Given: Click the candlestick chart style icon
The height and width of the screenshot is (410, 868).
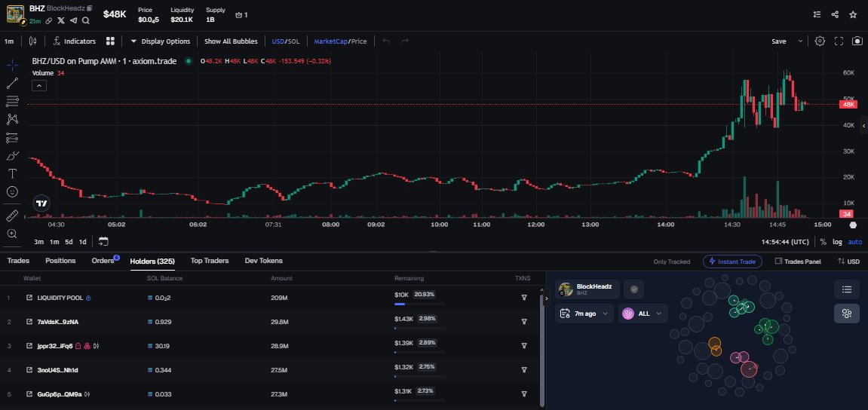Looking at the screenshot, I should (x=32, y=41).
